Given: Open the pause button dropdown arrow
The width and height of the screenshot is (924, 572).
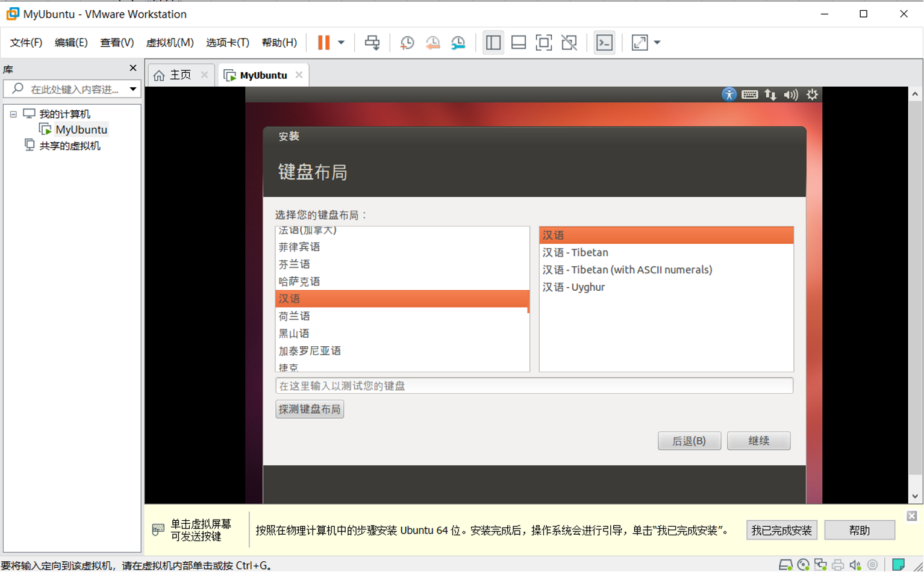Looking at the screenshot, I should [341, 42].
